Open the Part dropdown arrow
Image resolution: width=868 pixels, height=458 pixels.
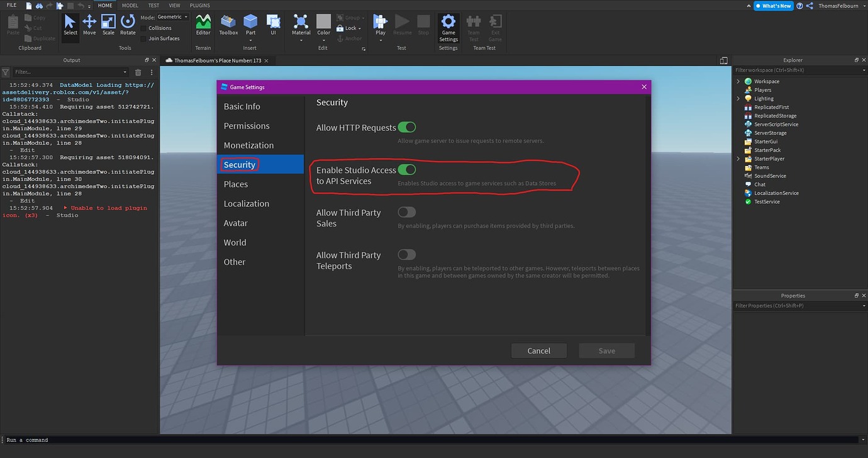pos(250,41)
